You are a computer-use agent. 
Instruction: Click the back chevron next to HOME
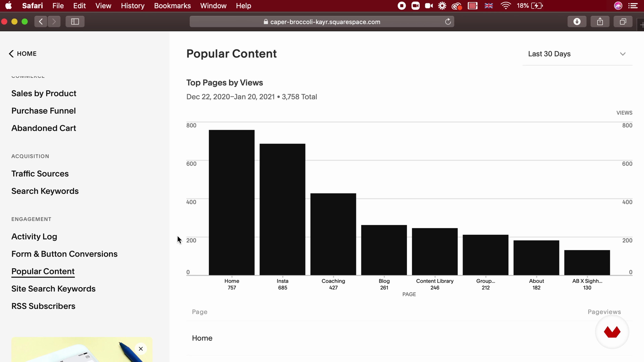point(11,54)
